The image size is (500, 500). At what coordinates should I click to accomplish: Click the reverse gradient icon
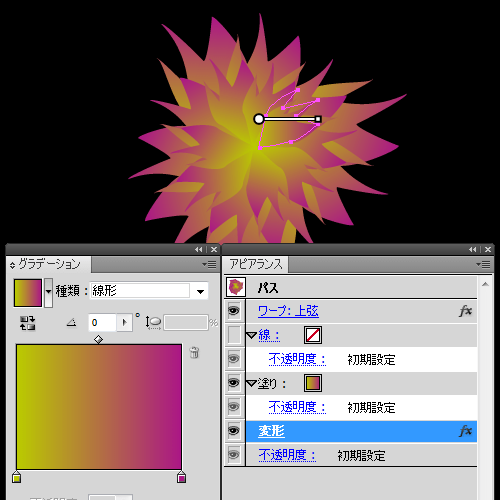(27, 323)
